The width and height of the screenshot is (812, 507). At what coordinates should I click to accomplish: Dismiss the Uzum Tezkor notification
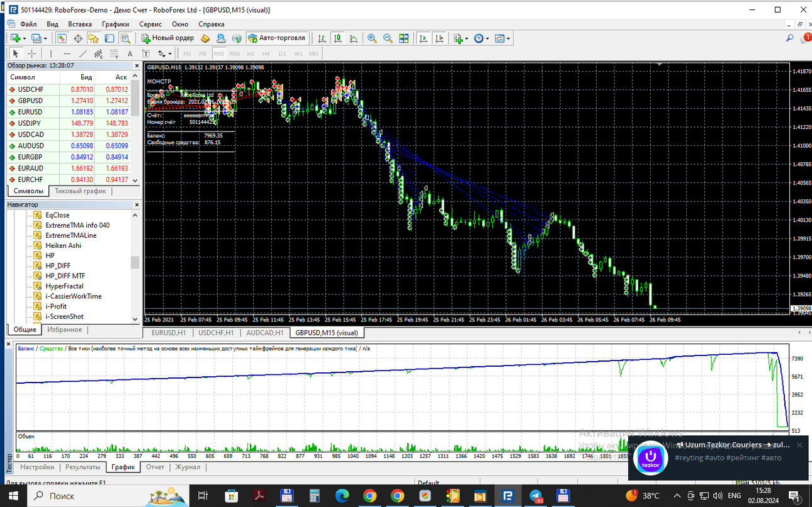pyautogui.click(x=799, y=445)
